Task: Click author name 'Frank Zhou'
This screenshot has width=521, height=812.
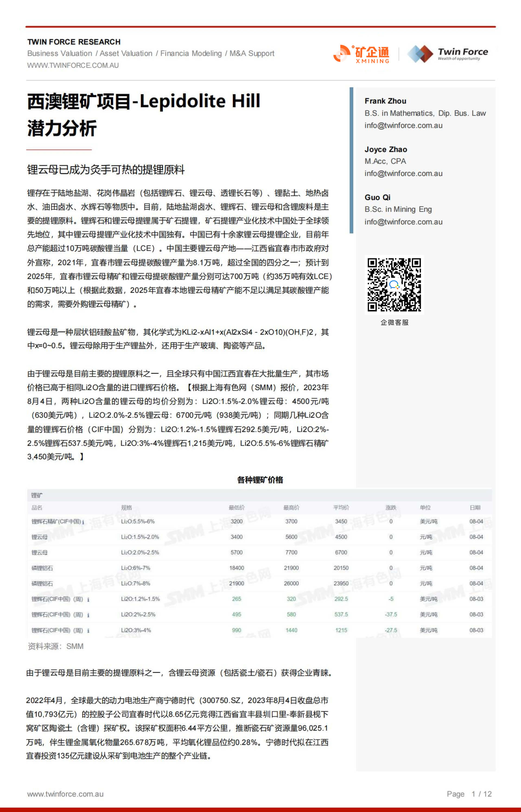Action: (385, 101)
